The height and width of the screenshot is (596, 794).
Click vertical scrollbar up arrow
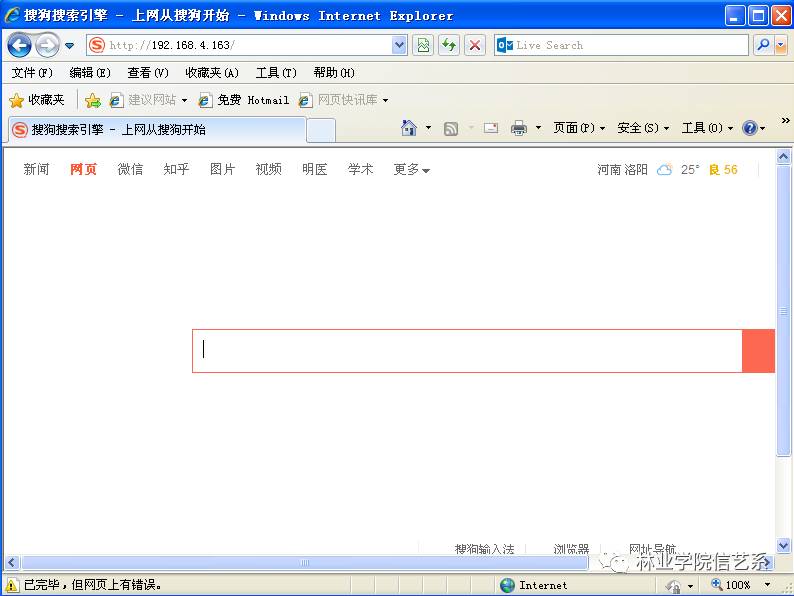(783, 157)
